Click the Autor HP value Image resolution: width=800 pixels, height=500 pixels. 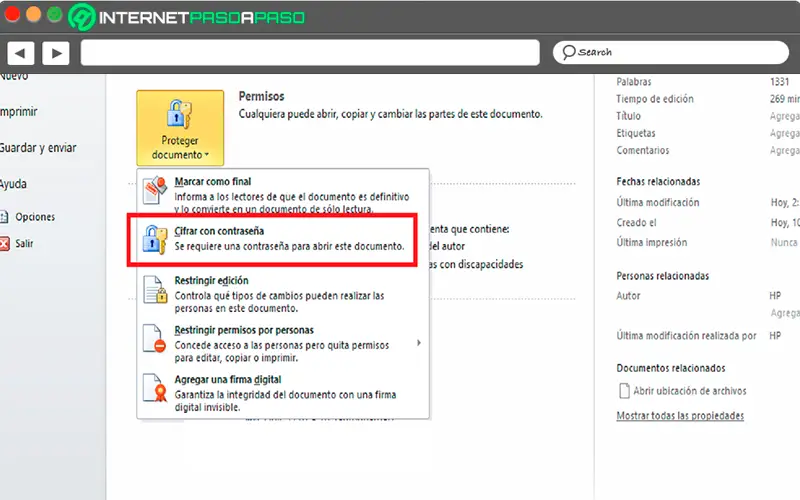coord(775,295)
